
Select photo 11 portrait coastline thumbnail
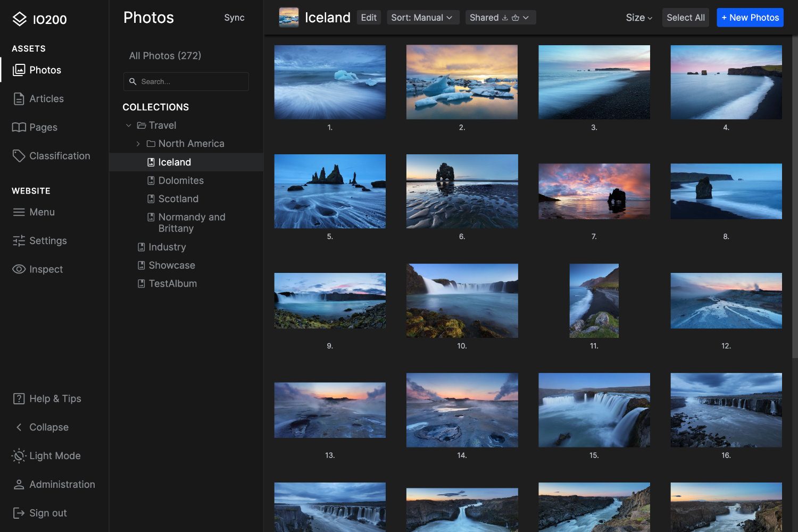tap(594, 301)
